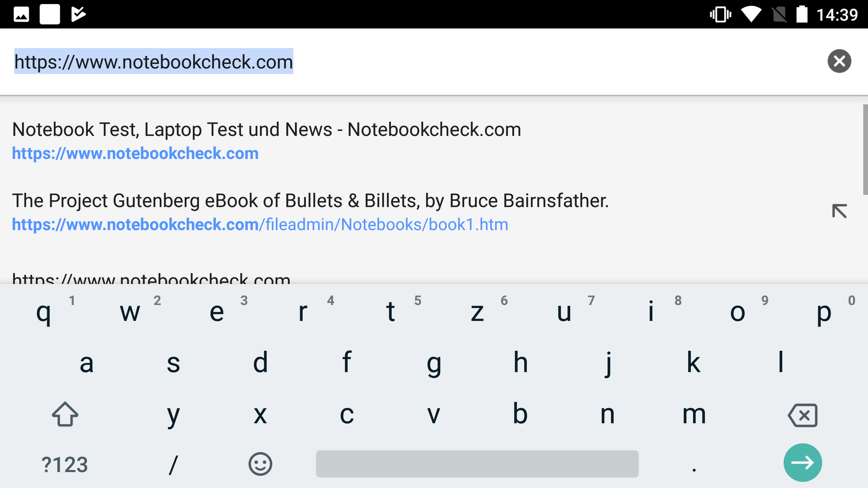Open the emoji keyboard
Screen dimensions: 868x488
coord(260,464)
